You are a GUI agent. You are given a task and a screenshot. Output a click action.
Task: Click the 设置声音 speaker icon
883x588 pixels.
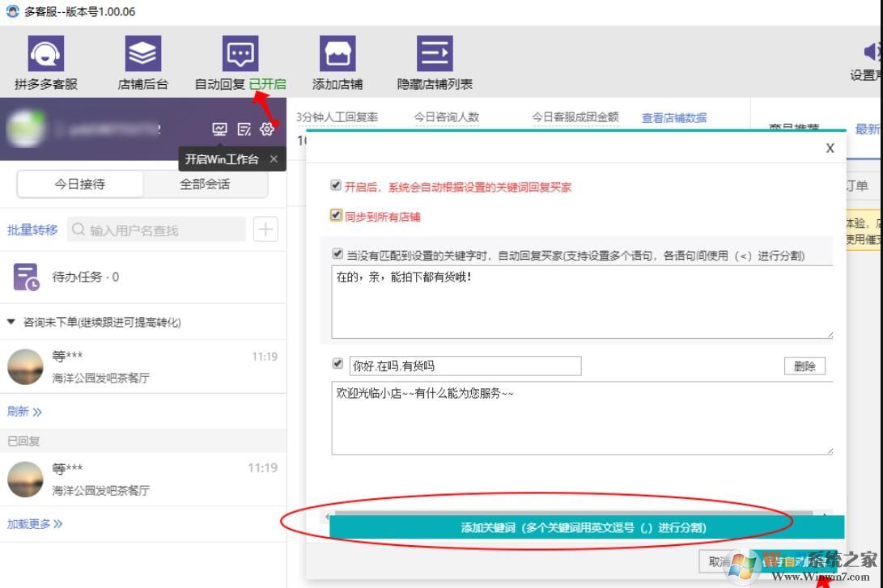pos(872,51)
